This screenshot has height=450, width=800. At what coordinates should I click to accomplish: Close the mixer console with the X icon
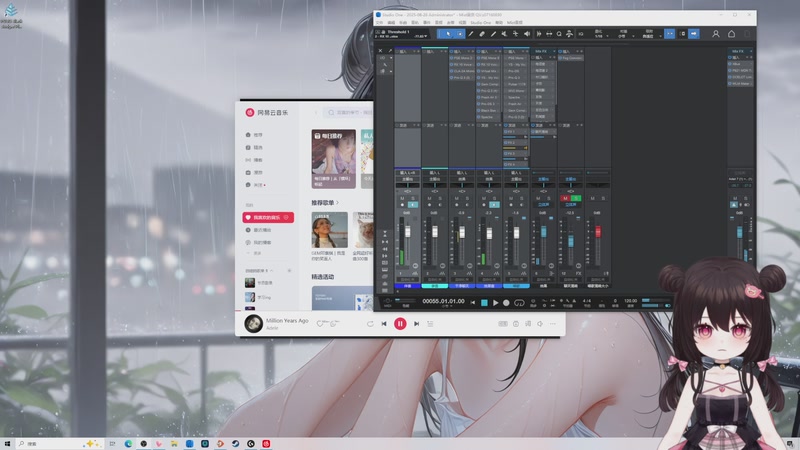(380, 51)
